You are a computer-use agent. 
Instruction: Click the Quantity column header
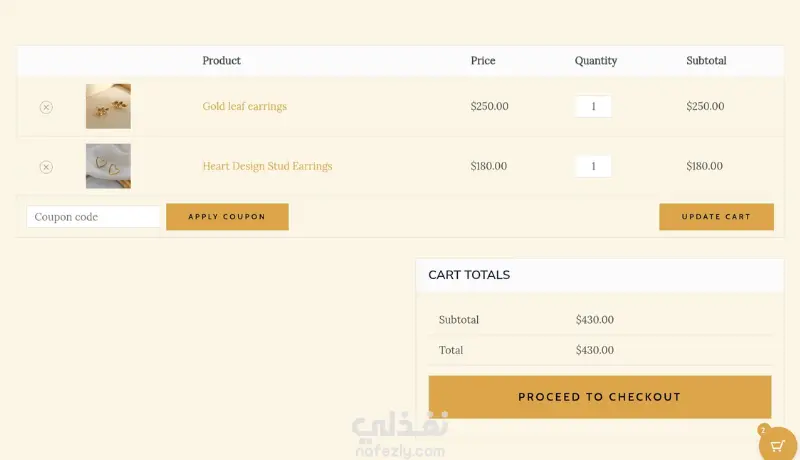595,61
